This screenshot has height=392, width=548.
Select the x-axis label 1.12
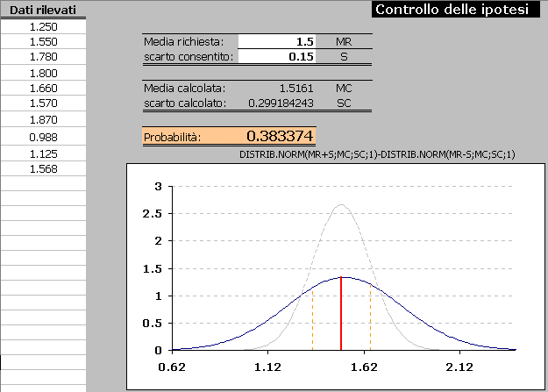tap(267, 367)
